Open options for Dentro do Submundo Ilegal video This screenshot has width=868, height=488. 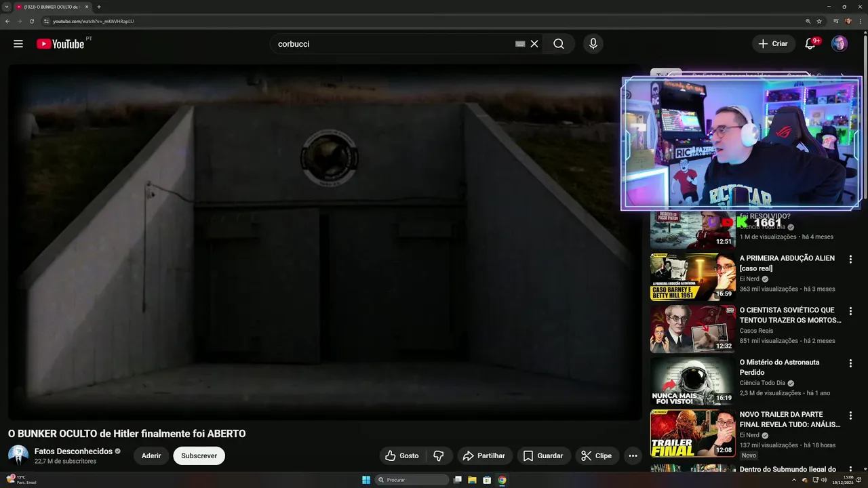[850, 468]
